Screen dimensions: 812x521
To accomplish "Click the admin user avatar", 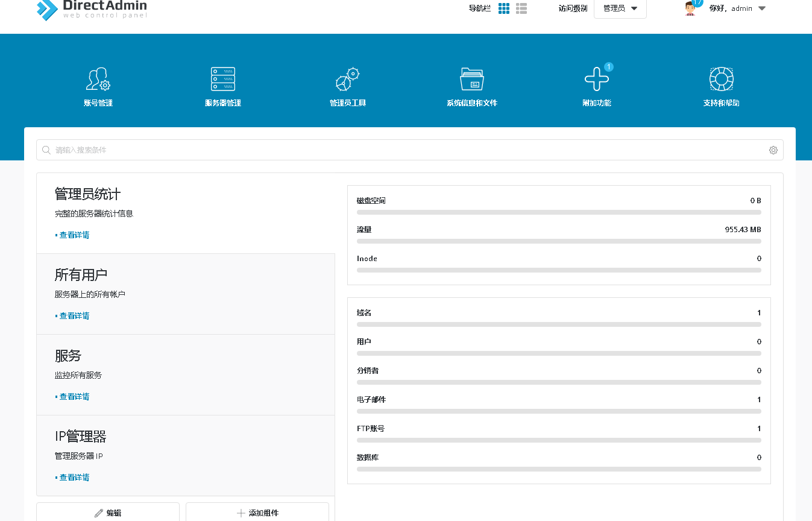I will (x=691, y=8).
